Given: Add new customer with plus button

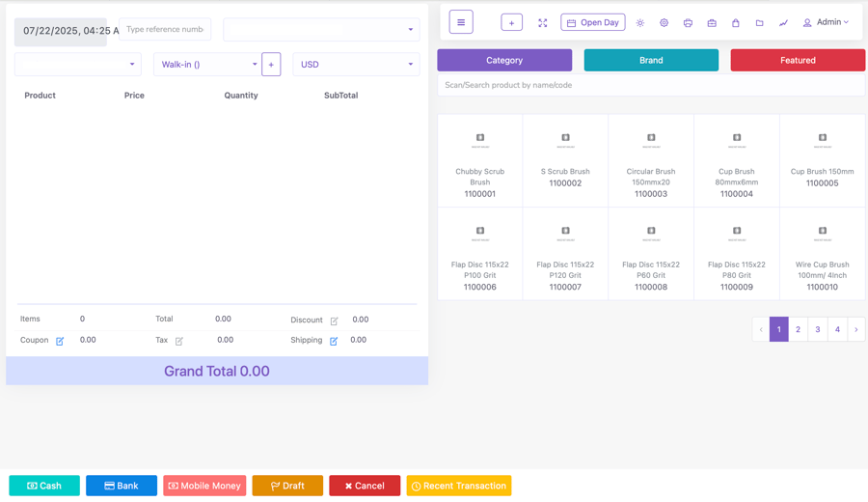Looking at the screenshot, I should [271, 65].
